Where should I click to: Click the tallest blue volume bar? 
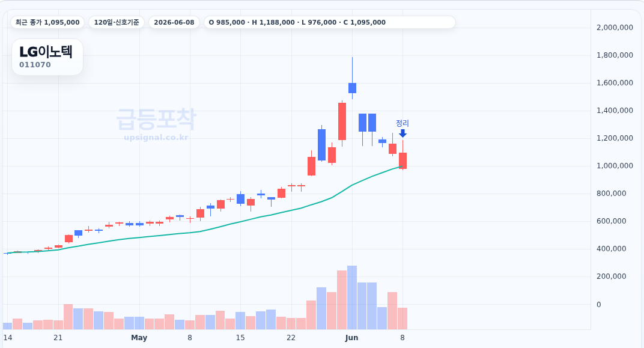click(x=352, y=298)
